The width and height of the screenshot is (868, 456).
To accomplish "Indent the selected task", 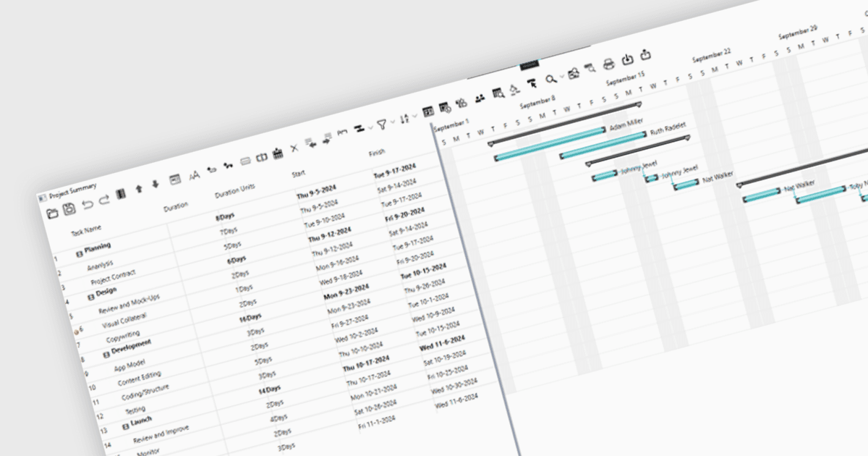I will [326, 138].
